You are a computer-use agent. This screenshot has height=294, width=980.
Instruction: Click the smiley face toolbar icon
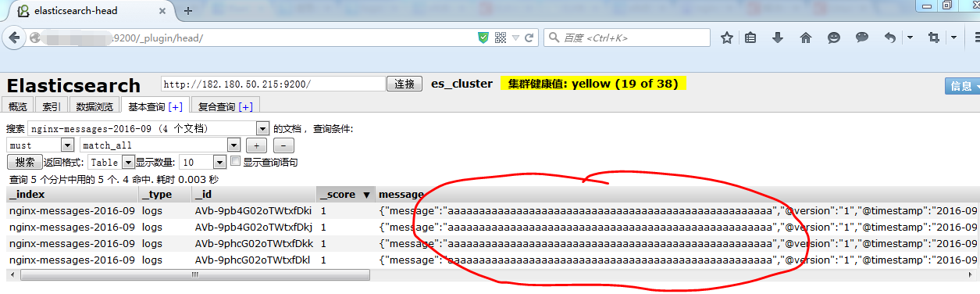coord(834,38)
